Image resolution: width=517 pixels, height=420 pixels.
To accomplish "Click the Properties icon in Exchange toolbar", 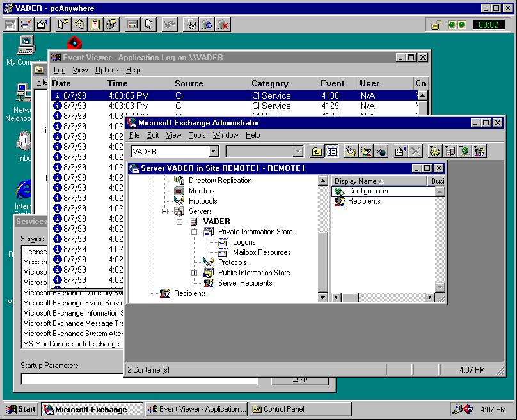I will tap(400, 152).
